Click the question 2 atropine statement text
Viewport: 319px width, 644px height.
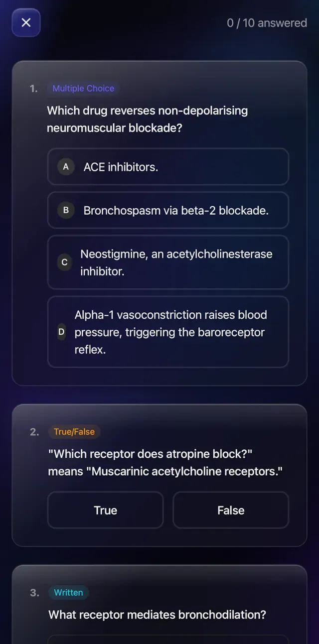pyautogui.click(x=165, y=462)
